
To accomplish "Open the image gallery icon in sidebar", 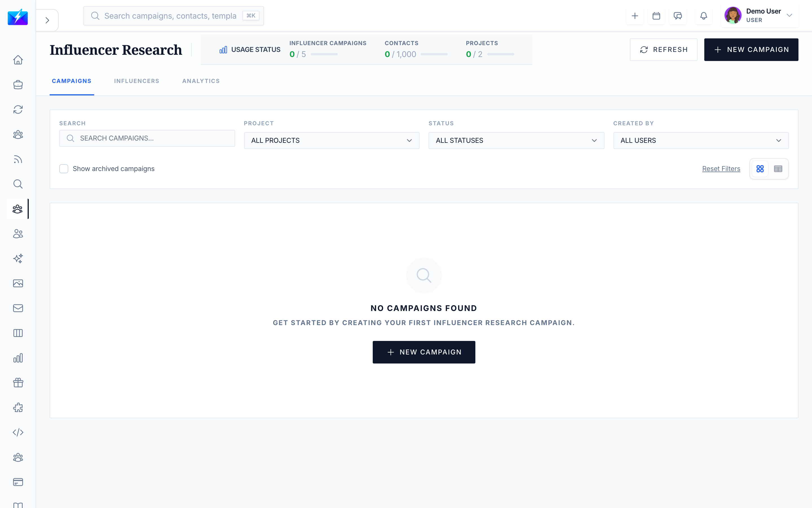I will (18, 283).
